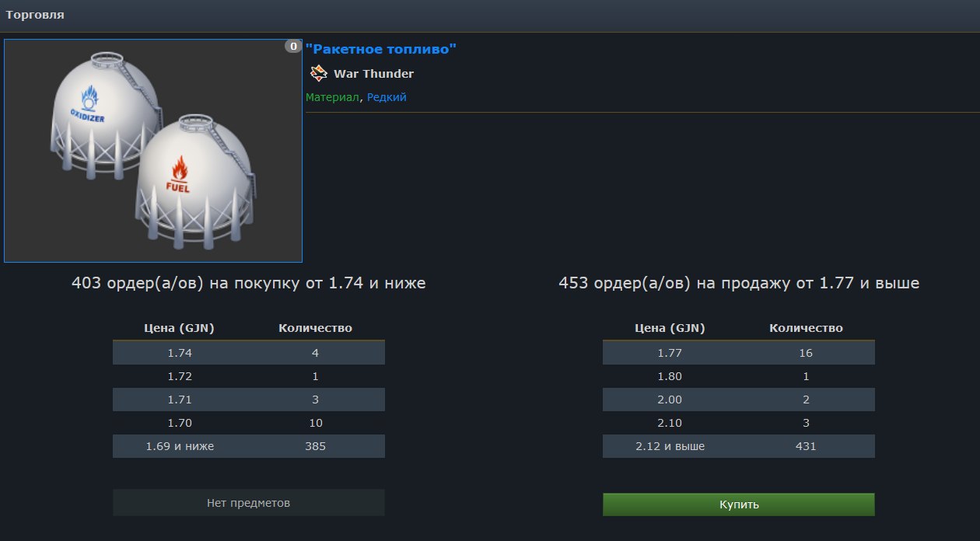Image resolution: width=980 pixels, height=541 pixels.
Task: Click the rocket fuel tanks item image
Action: (x=153, y=151)
